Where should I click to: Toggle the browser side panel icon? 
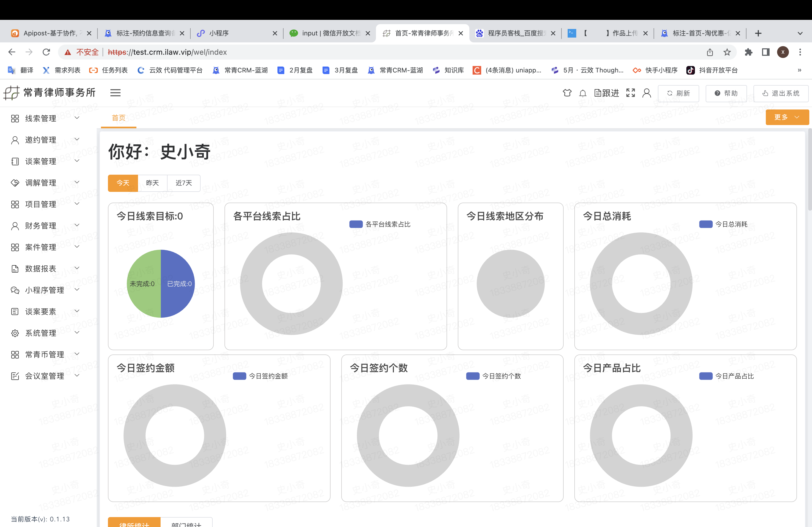766,52
